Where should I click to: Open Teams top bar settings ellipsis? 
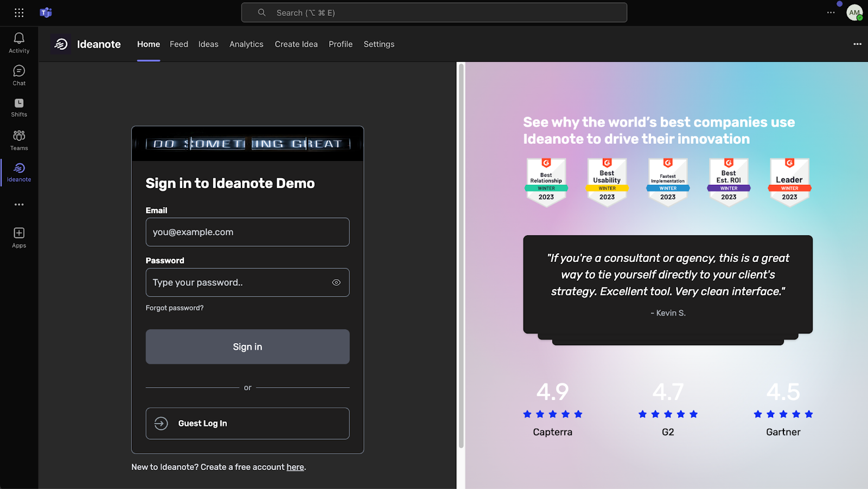click(831, 12)
